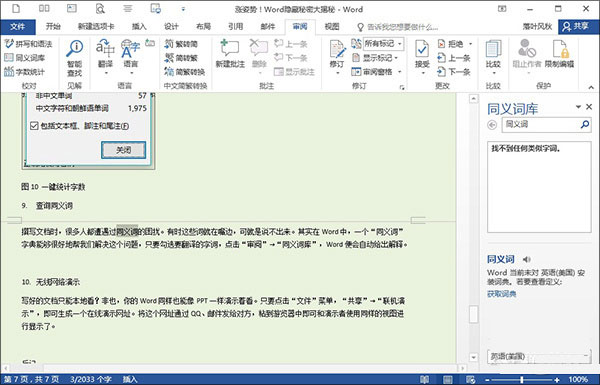Toggle Track Changes (修订) button
The width and height of the screenshot is (600, 385).
(x=338, y=54)
